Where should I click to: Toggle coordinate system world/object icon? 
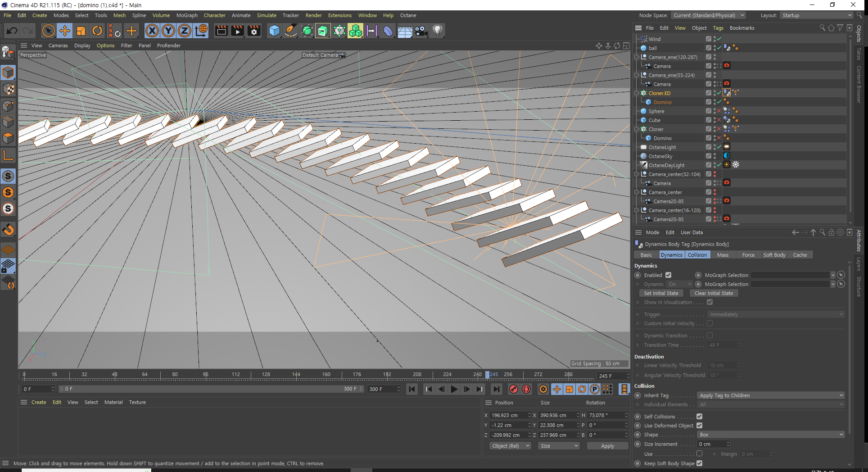201,31
